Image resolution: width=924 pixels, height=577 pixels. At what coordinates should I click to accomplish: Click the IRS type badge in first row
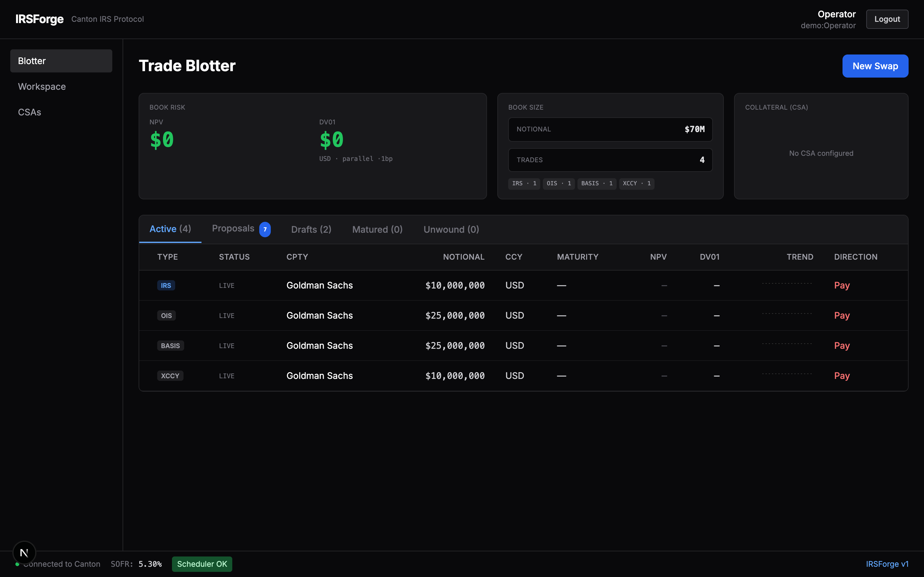(166, 285)
